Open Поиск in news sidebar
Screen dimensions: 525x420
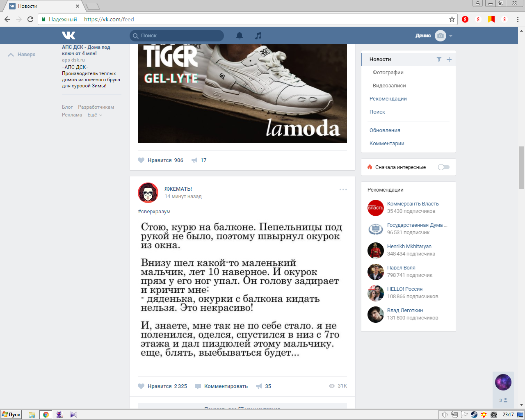coord(377,112)
